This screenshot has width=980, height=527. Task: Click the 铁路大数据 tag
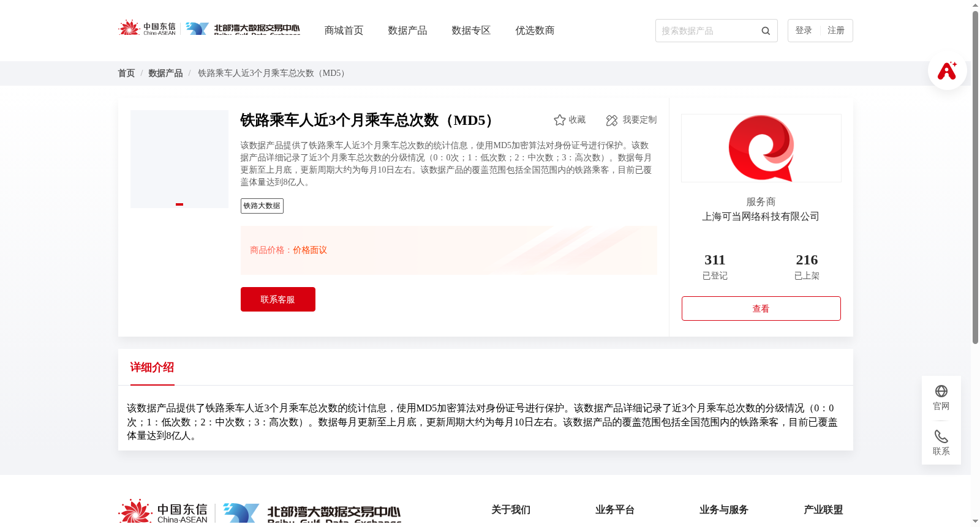(x=262, y=206)
